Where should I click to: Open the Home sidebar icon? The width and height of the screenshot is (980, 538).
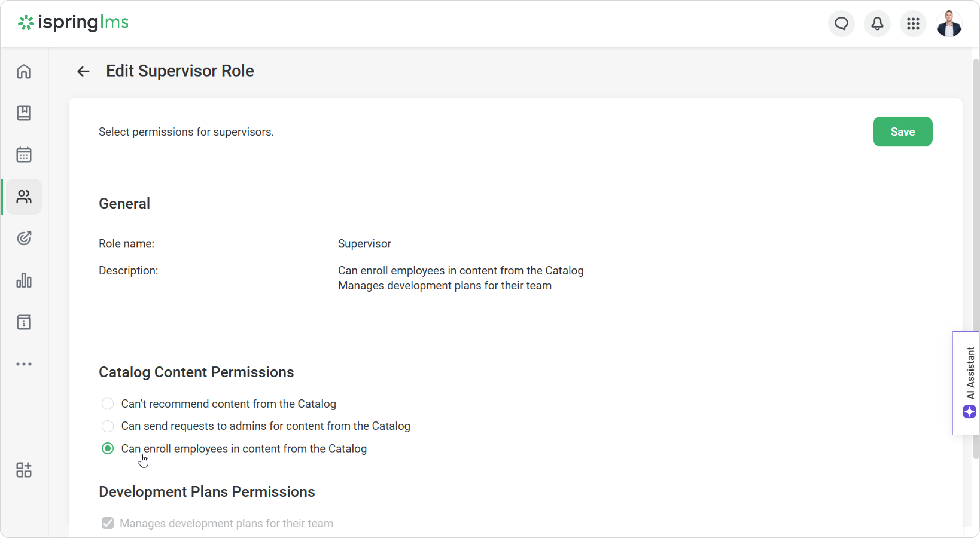click(24, 71)
